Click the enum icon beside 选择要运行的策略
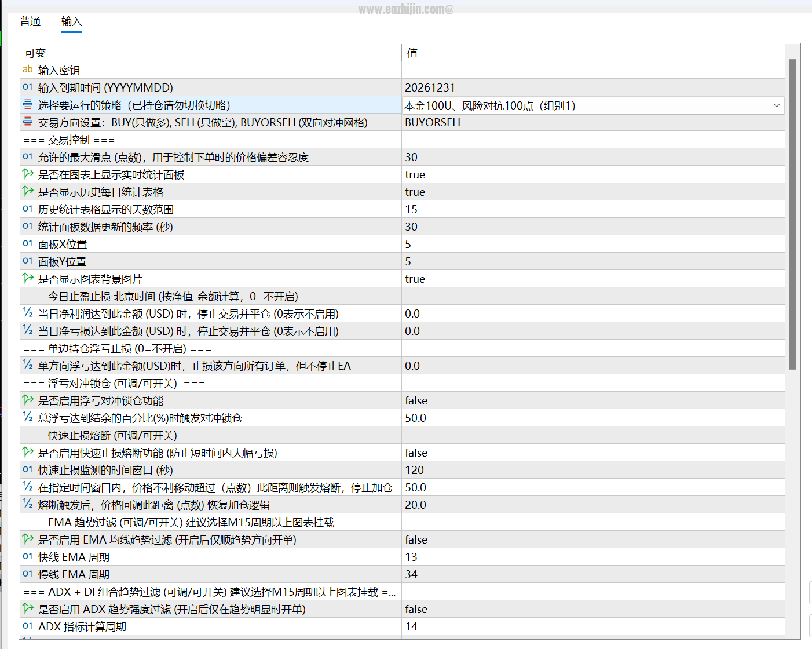This screenshot has width=812, height=649. click(x=28, y=104)
